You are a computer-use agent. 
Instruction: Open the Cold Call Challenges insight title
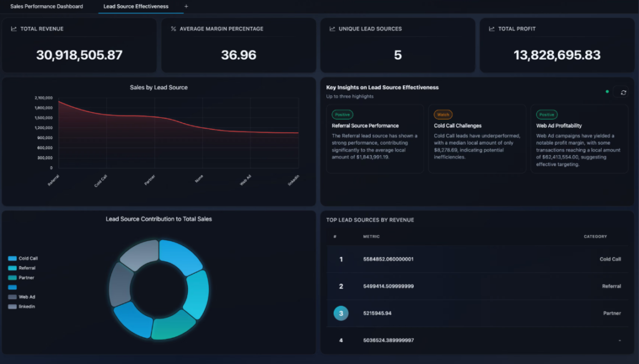(457, 126)
